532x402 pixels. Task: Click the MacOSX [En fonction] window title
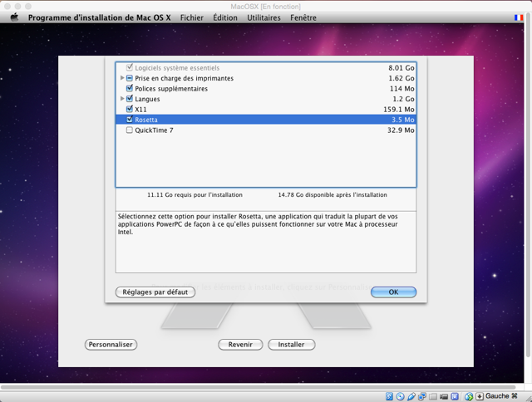click(266, 7)
